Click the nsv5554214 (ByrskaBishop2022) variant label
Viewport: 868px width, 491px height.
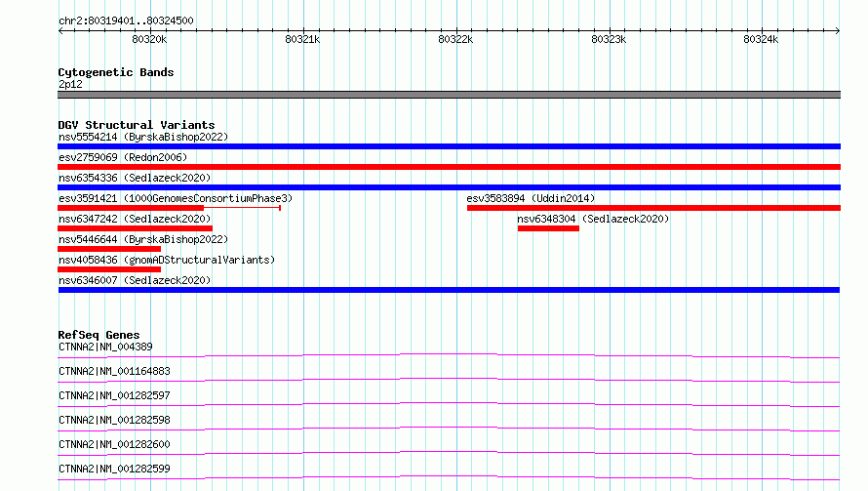pyautogui.click(x=143, y=137)
